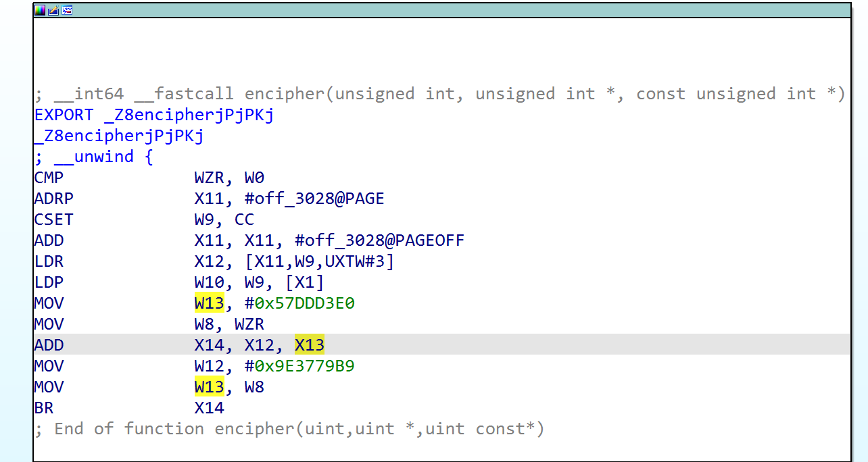Click the encipher function prototype comment

439,94
